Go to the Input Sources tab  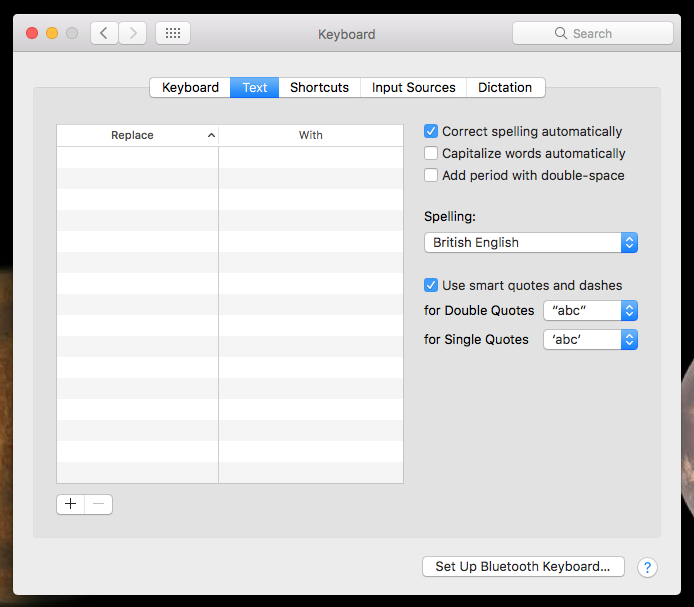click(x=413, y=87)
